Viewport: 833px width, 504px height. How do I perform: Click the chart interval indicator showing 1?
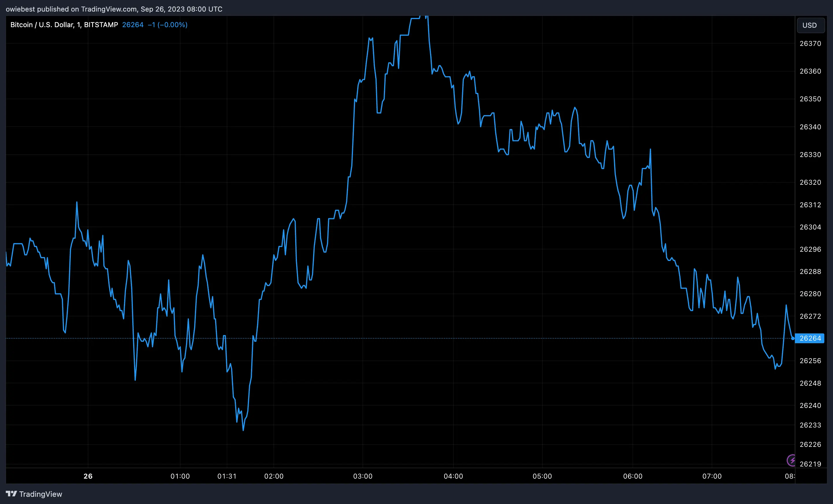point(79,24)
